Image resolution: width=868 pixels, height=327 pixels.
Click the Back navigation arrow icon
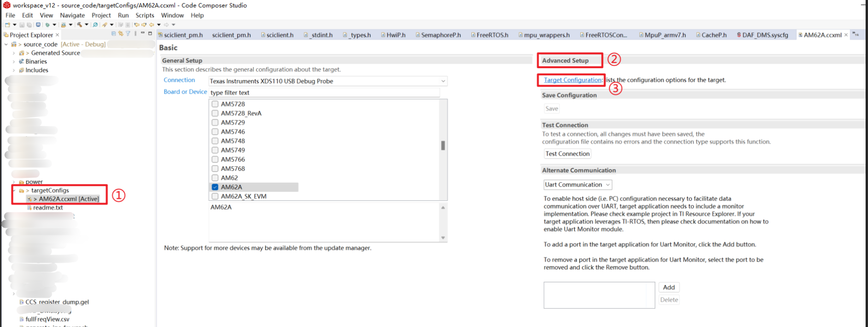click(152, 24)
